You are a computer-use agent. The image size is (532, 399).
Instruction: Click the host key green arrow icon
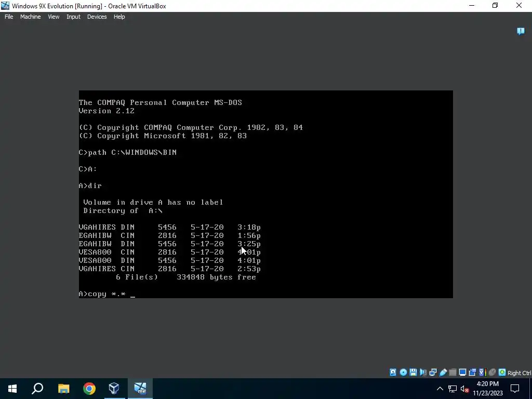click(502, 372)
